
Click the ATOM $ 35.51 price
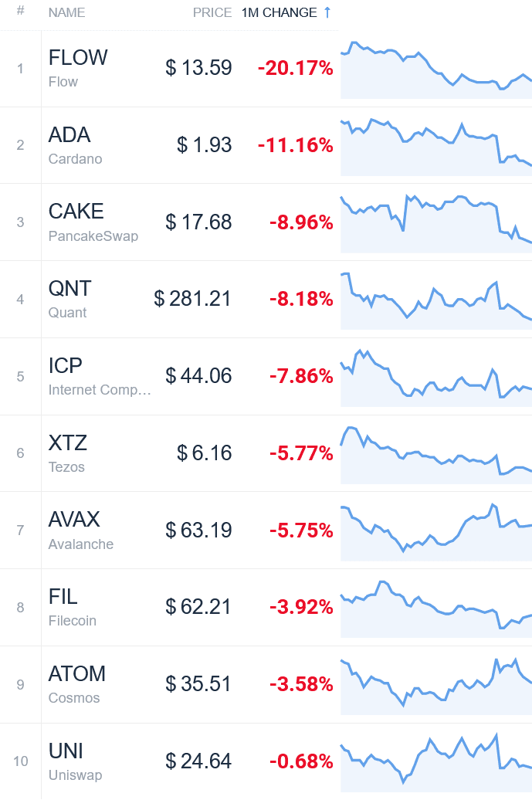coord(198,684)
